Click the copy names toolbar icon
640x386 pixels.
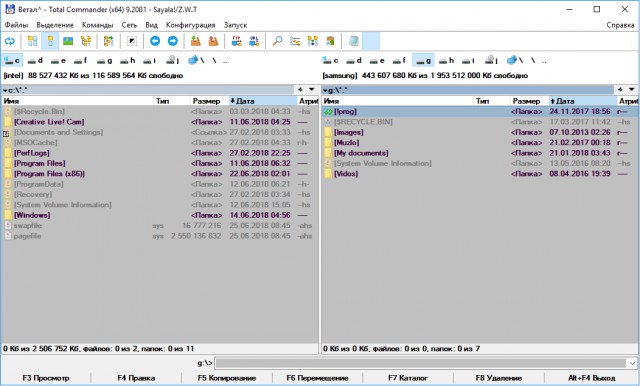(x=330, y=41)
